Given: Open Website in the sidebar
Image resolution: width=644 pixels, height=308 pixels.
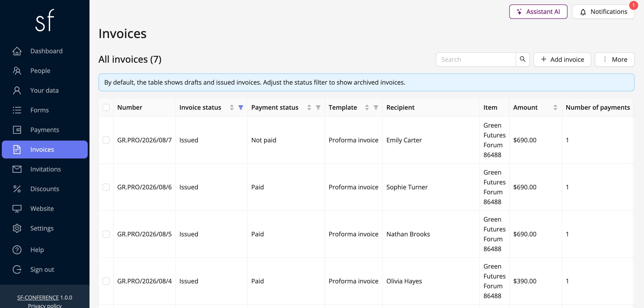Looking at the screenshot, I should point(45,208).
